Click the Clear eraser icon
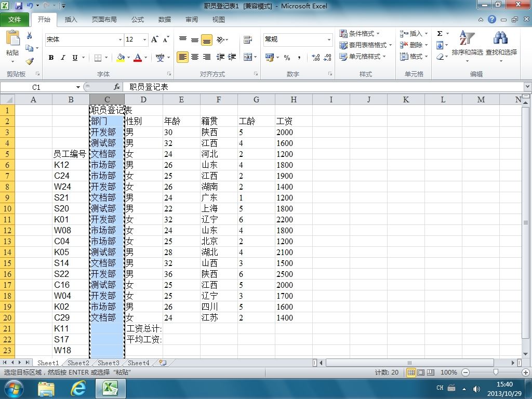Viewport: 532px width, 399px height. (440, 57)
